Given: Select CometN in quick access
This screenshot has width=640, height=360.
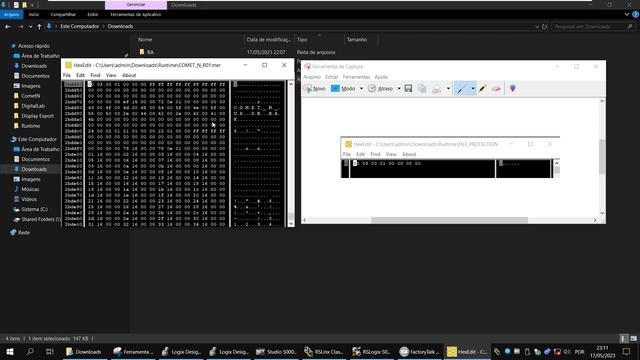Looking at the screenshot, I should click(x=31, y=96).
